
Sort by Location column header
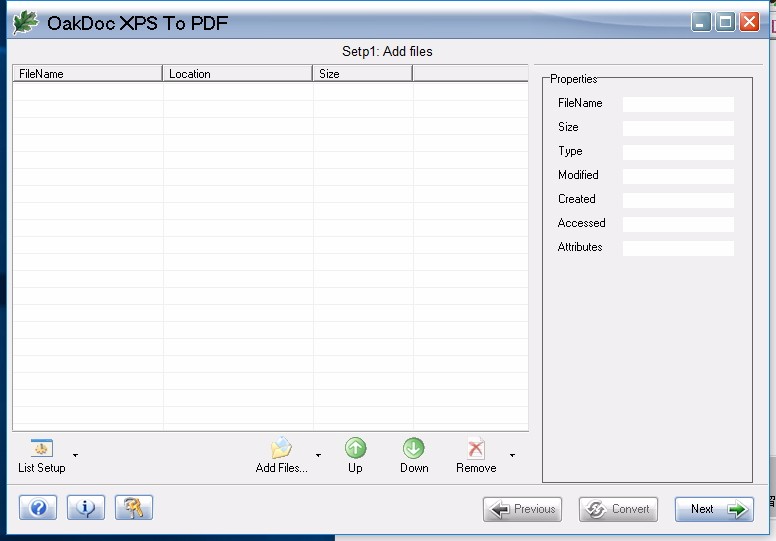click(238, 74)
